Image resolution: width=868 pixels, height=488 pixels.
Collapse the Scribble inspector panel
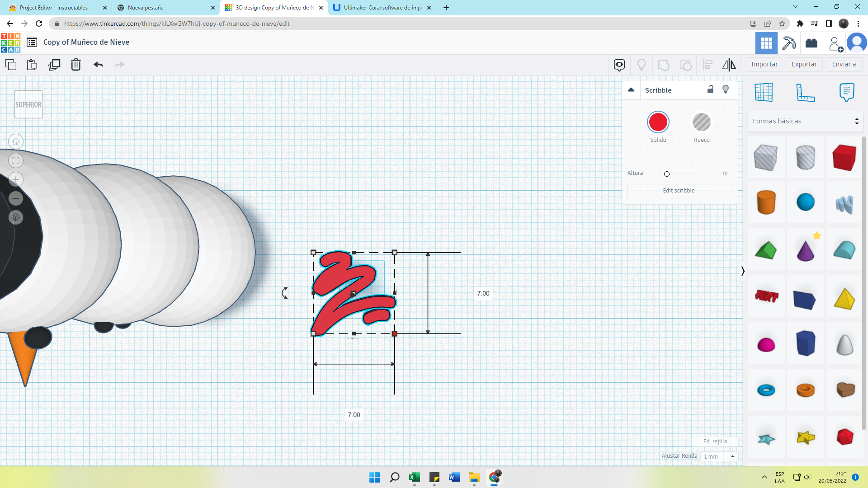631,90
